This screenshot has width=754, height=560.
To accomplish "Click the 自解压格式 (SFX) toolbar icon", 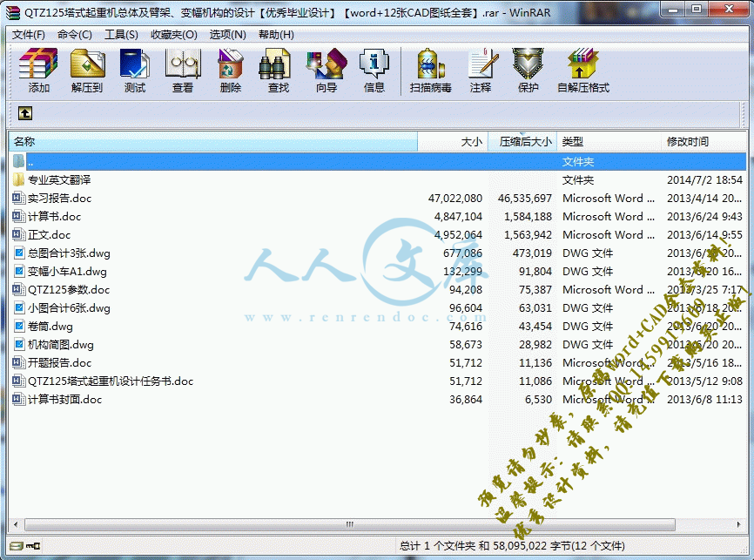I will coord(582,63).
